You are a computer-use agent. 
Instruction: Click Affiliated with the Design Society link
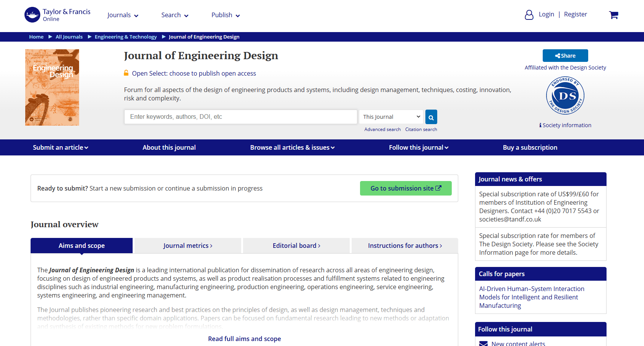pos(565,68)
